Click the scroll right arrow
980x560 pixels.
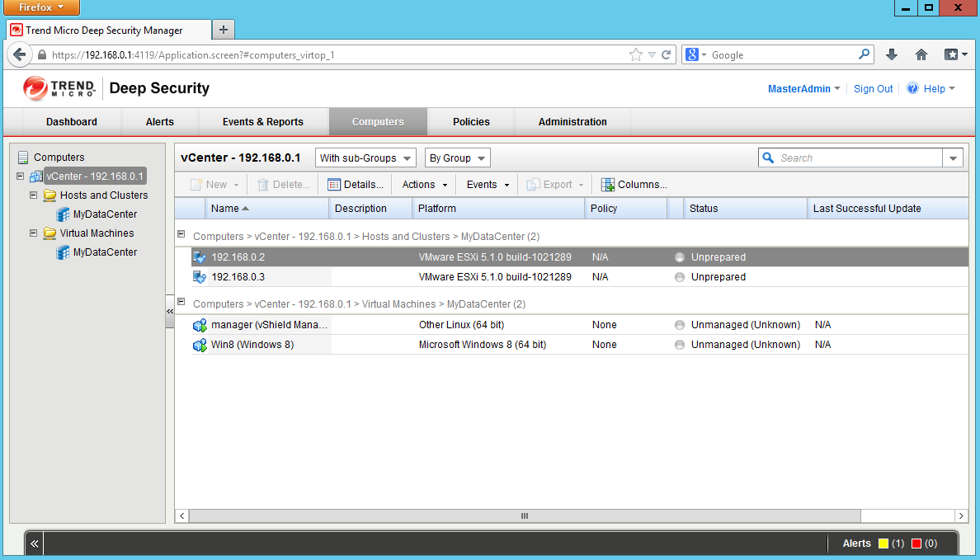point(961,516)
